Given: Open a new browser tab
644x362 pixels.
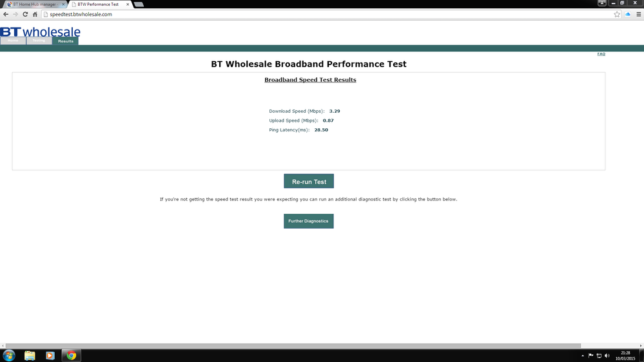Looking at the screenshot, I should 139,5.
